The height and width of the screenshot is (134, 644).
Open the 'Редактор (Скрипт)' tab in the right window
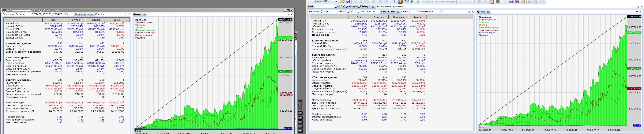320,11
